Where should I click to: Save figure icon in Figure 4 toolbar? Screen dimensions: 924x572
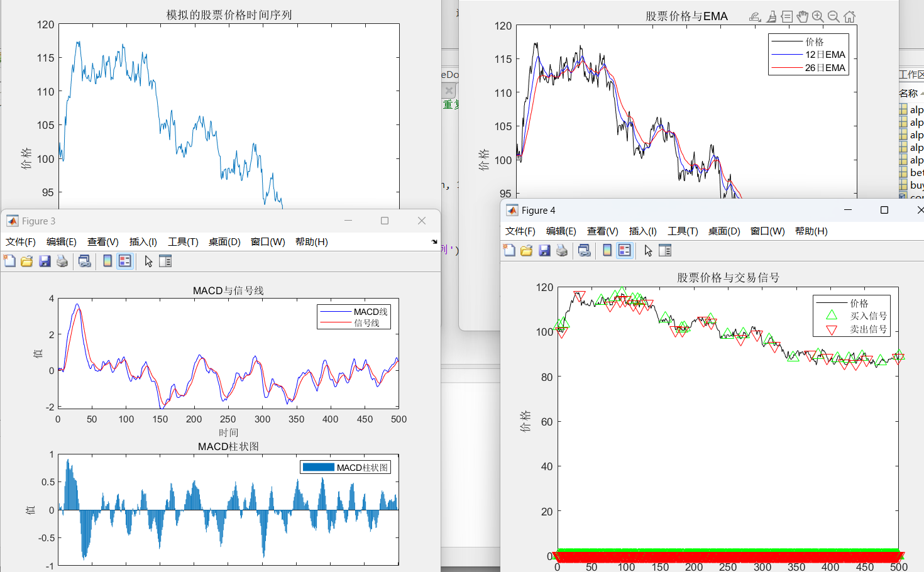tap(544, 250)
